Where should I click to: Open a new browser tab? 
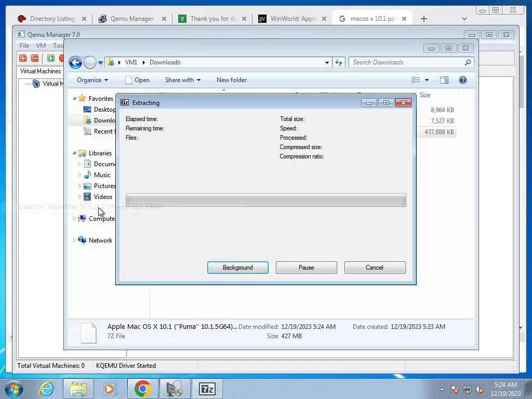point(424,19)
